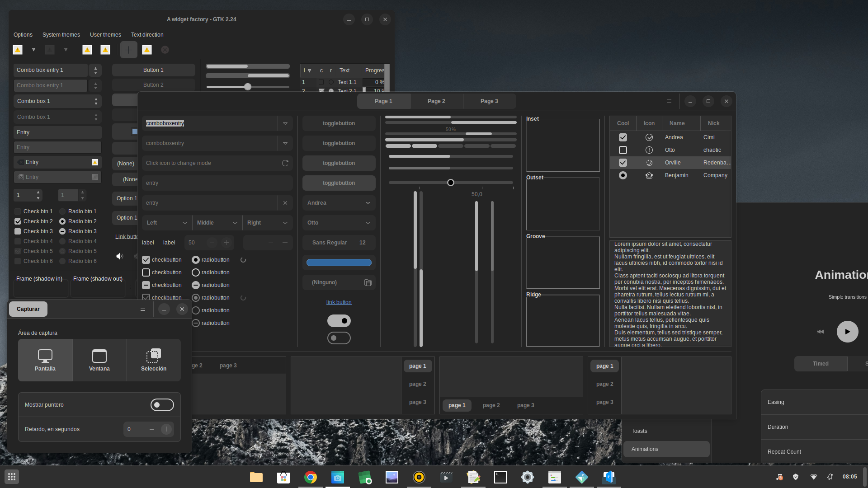
Task: Enable the Mostrar puntero switch
Action: [x=162, y=405]
